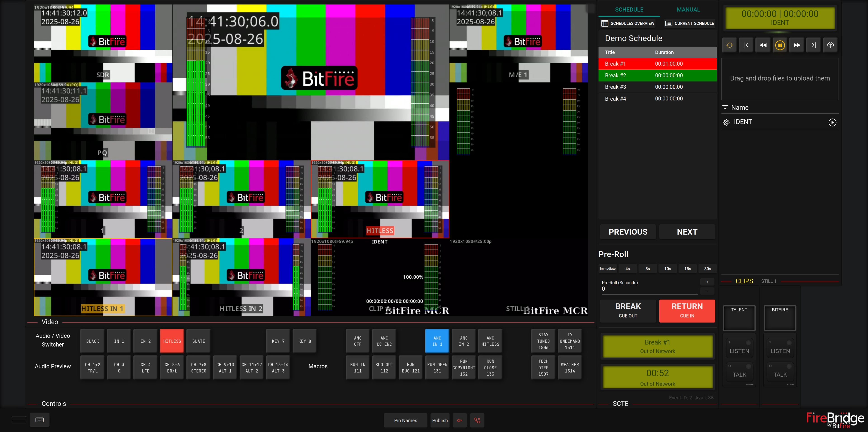Select the HITLESS IN 1 multiviewer tile
Image resolution: width=868 pixels, height=432 pixels.
[103, 277]
